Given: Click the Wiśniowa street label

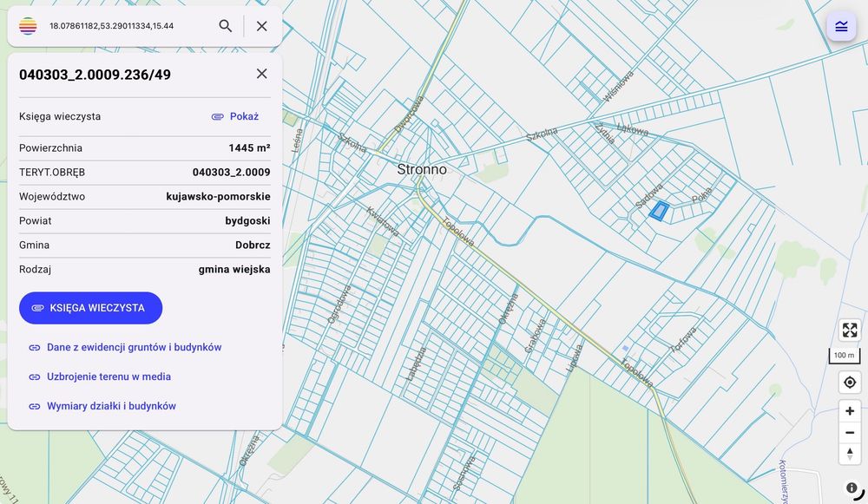Looking at the screenshot, I should point(618,86).
